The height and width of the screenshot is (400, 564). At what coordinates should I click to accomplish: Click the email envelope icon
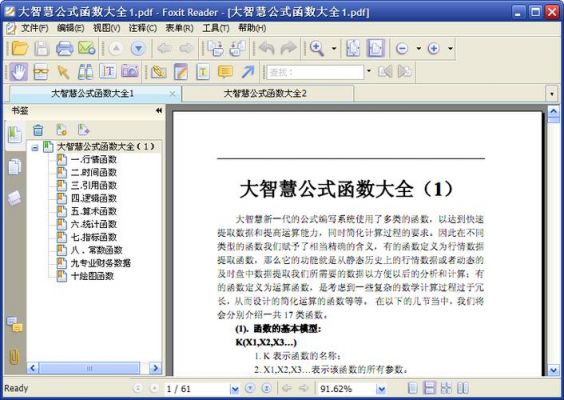(x=87, y=48)
